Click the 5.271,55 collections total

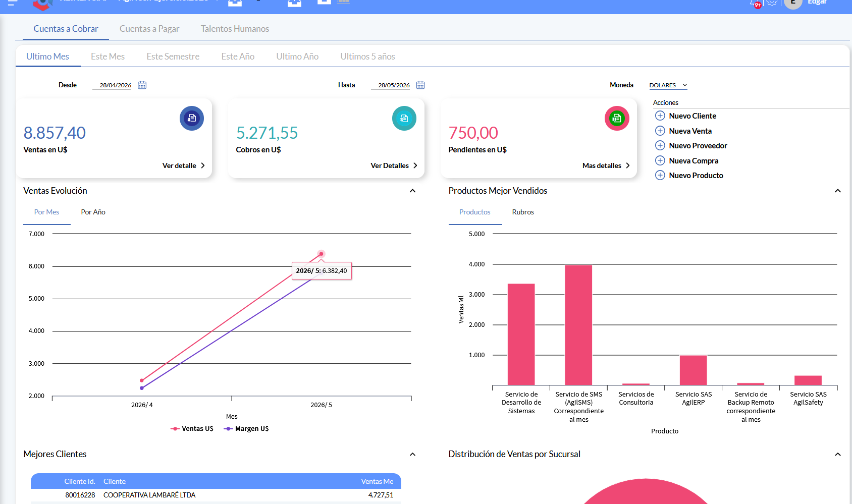click(x=267, y=133)
